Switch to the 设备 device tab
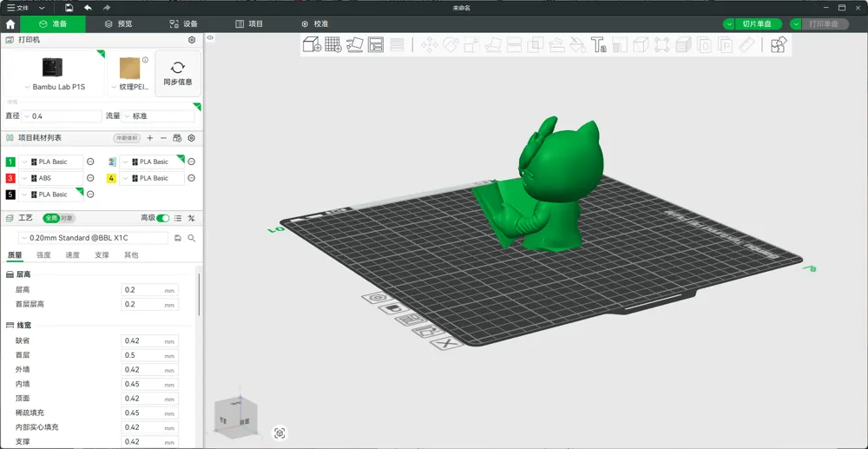 (x=183, y=24)
